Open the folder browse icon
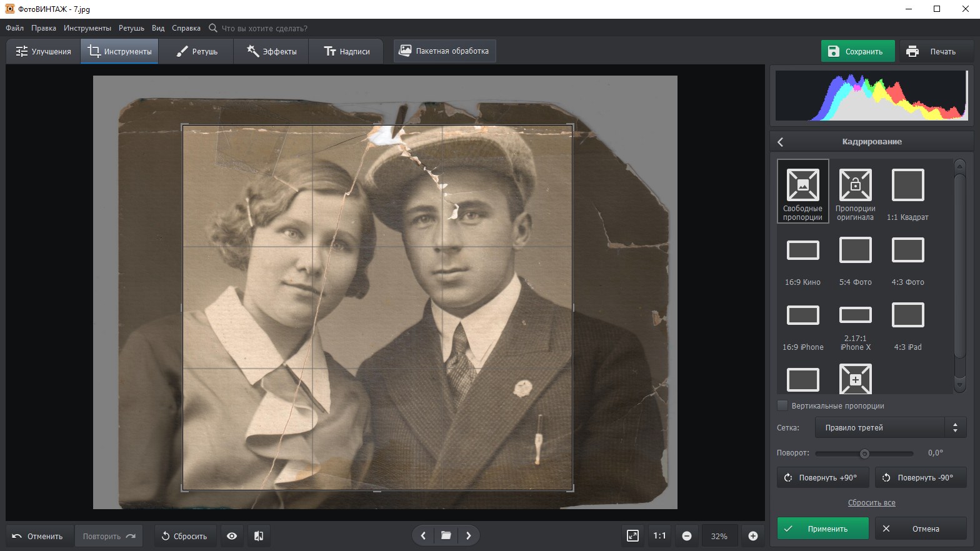The width and height of the screenshot is (980, 551). point(446,535)
